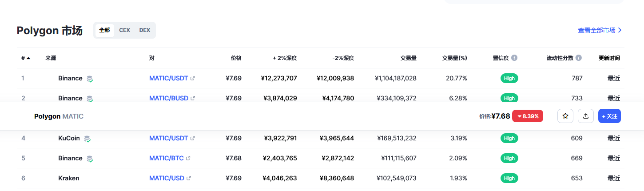Click the liquidity score info icon
The width and height of the screenshot is (644, 191).
[579, 58]
